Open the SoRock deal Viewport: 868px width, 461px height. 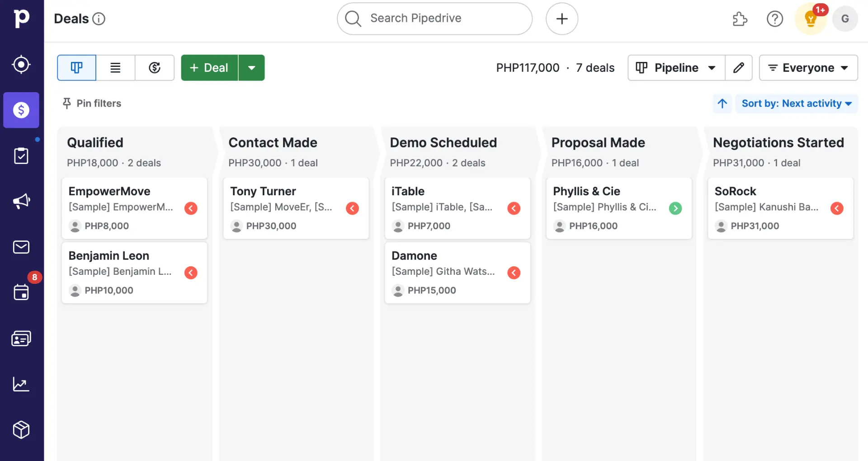coord(780,208)
